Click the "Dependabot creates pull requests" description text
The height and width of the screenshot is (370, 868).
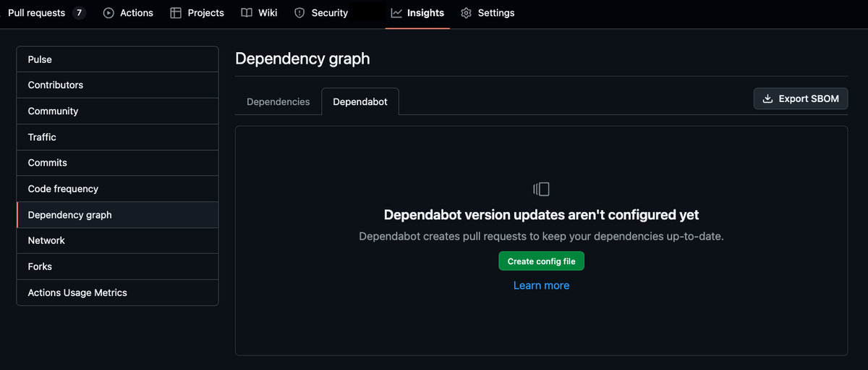pyautogui.click(x=541, y=237)
